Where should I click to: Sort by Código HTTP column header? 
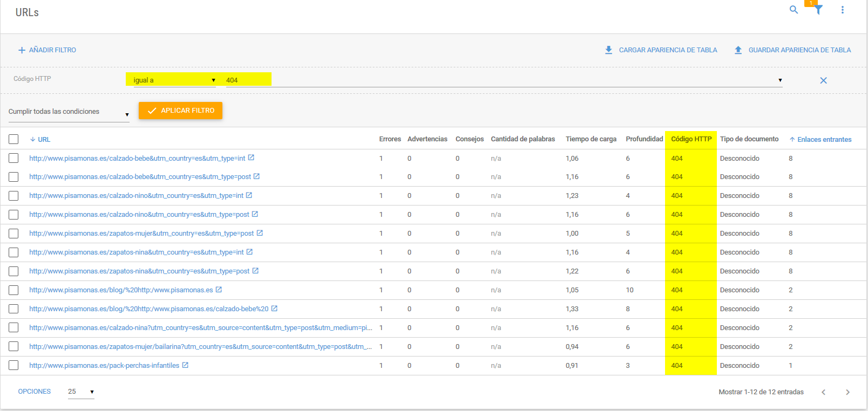click(691, 139)
